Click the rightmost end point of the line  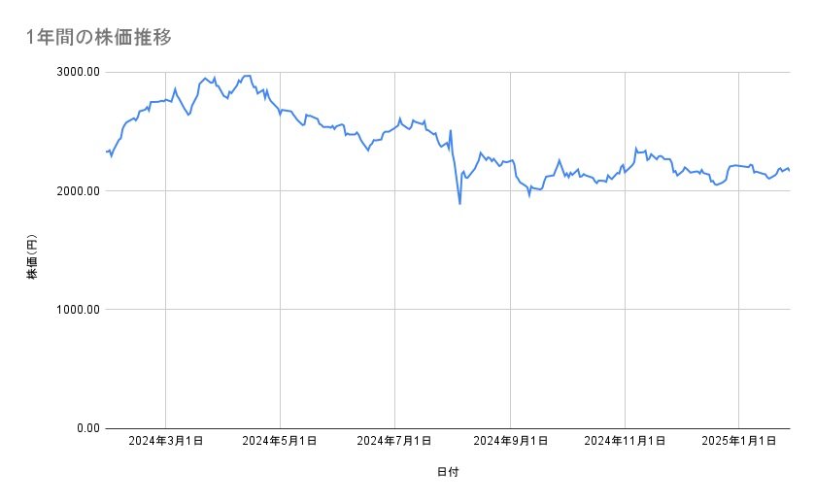(789, 171)
